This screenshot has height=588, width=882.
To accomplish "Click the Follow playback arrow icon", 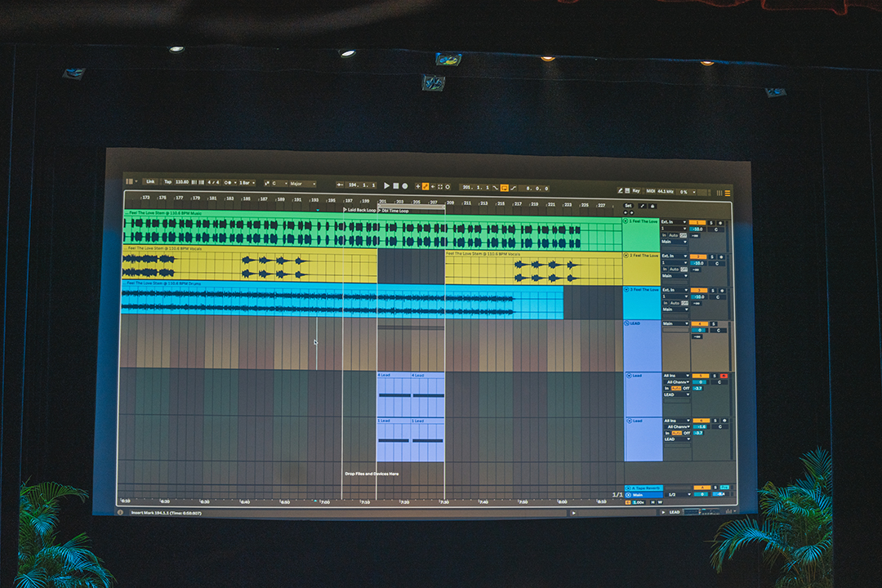I will click(340, 185).
